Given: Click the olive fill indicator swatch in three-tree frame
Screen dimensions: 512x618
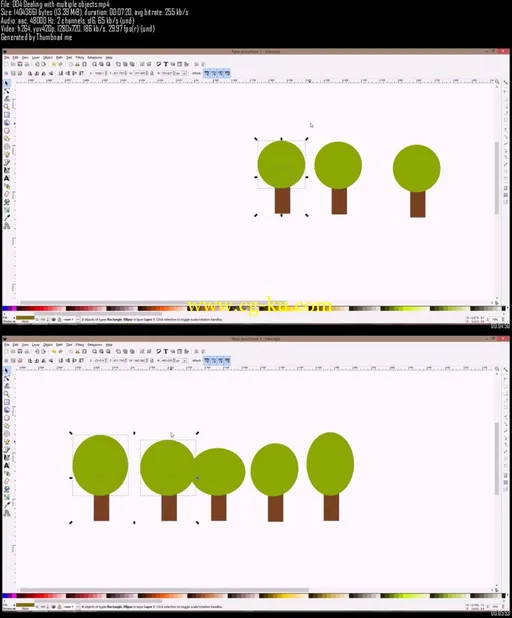Looking at the screenshot, I should (25, 318).
